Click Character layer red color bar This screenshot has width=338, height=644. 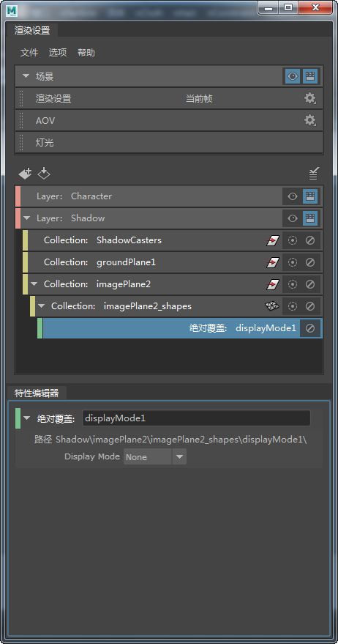click(18, 196)
